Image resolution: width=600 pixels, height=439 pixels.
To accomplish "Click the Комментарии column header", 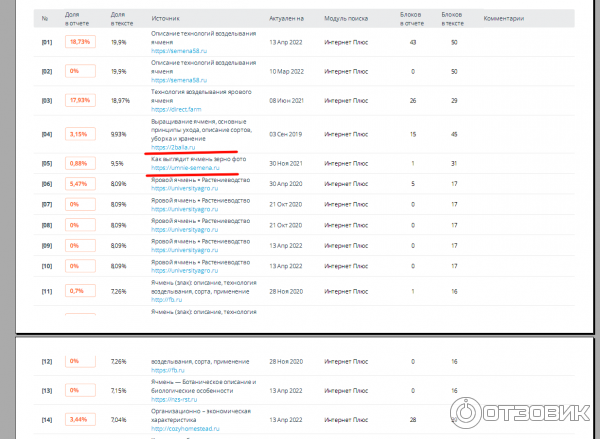I will tap(504, 18).
